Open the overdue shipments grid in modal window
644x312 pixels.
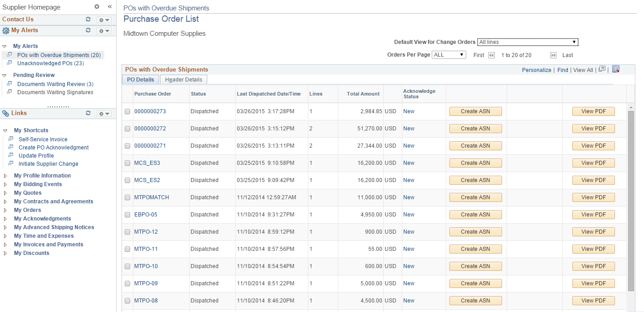point(602,68)
